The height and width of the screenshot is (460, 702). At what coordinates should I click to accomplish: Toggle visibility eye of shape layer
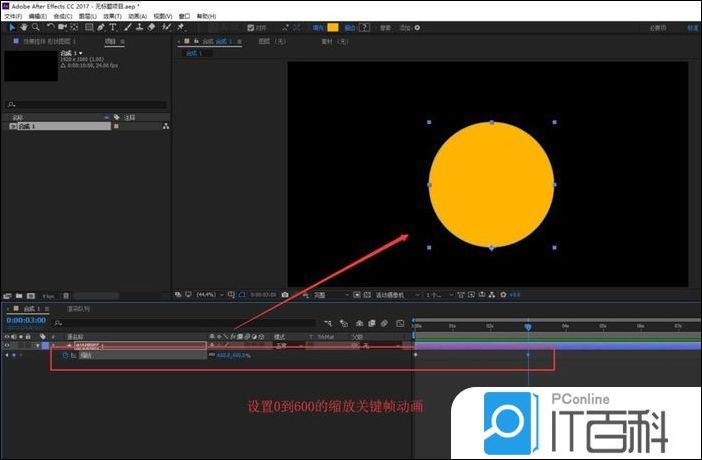7,345
